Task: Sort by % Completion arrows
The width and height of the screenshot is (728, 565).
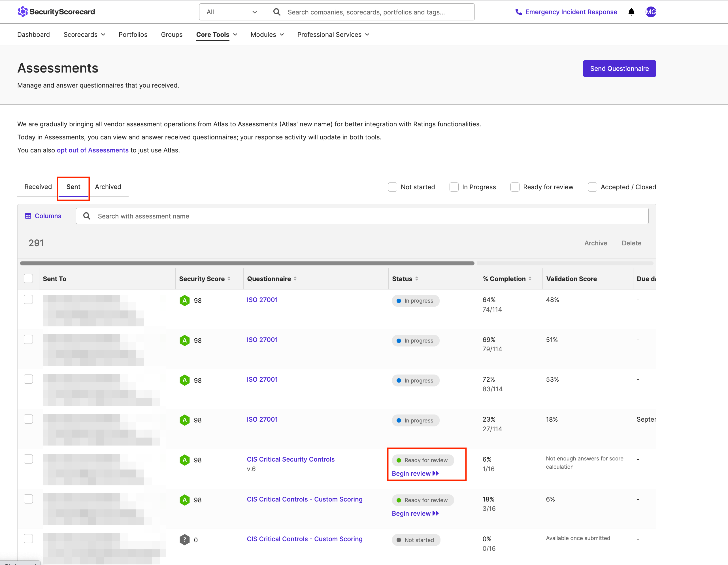Action: [530, 279]
